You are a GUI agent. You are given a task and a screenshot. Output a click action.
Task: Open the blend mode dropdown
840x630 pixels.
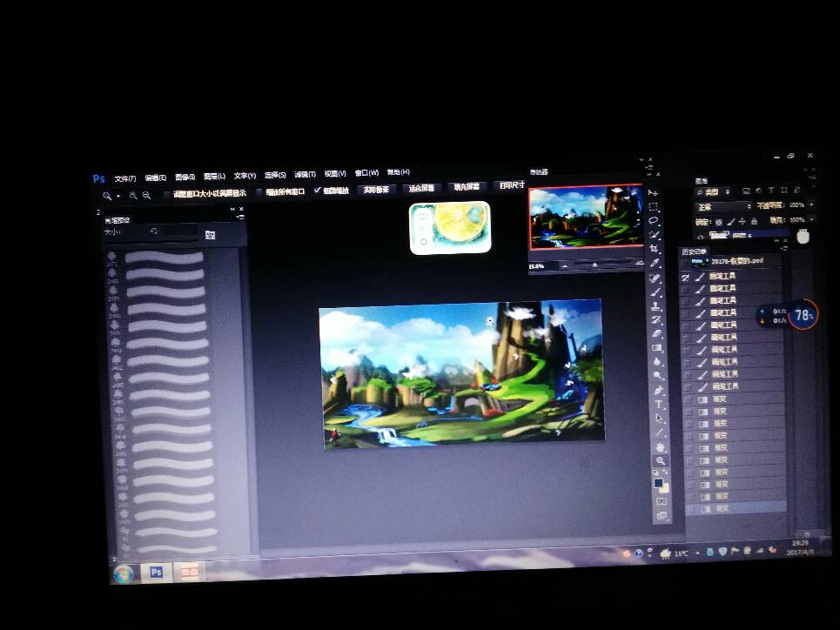(723, 207)
